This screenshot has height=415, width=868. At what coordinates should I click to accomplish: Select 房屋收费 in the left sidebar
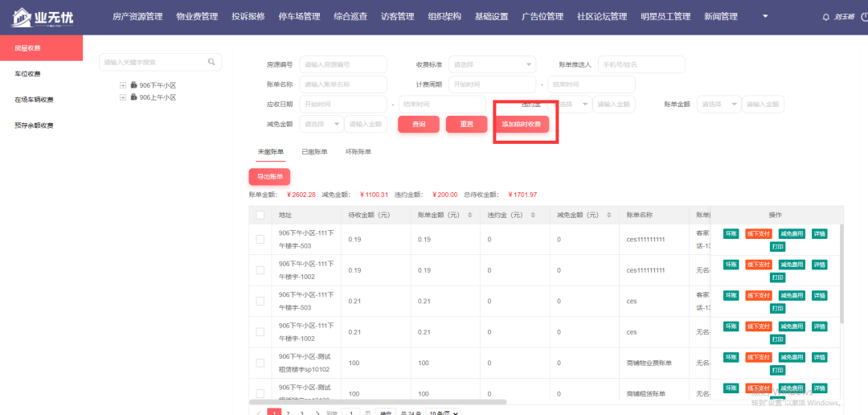(x=42, y=48)
